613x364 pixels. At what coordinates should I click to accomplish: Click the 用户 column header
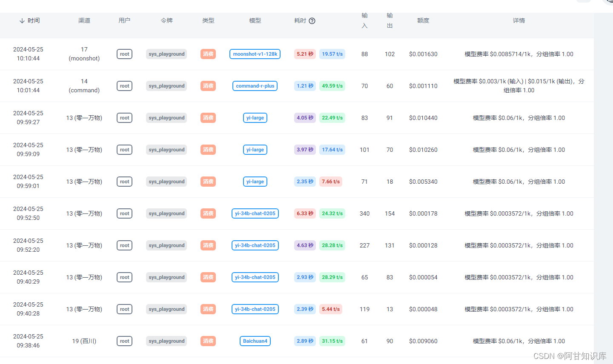pos(124,20)
